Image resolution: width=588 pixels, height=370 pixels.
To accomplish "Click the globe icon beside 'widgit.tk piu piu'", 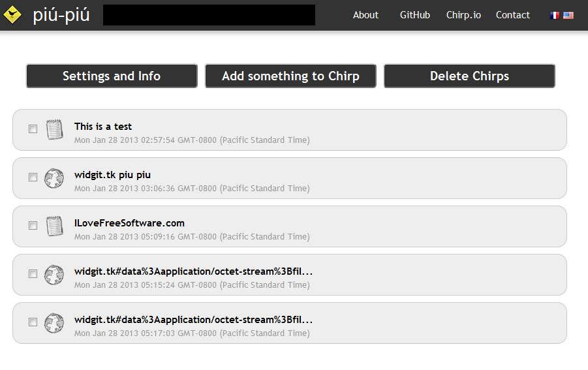I will pyautogui.click(x=54, y=177).
